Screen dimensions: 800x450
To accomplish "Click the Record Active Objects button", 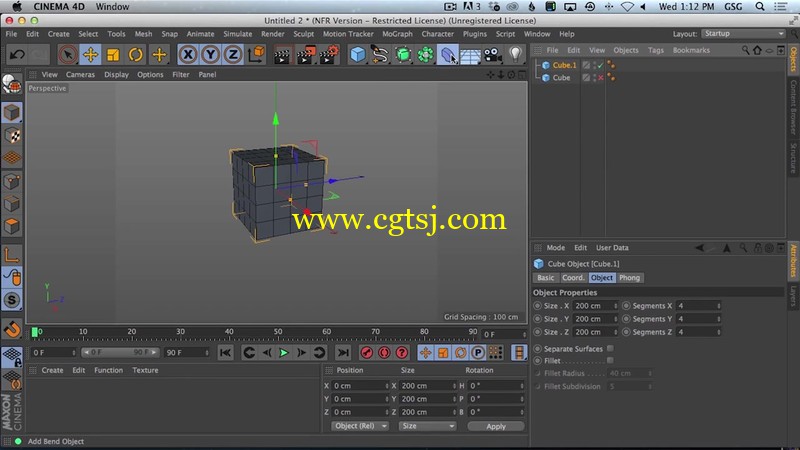I will coord(366,353).
